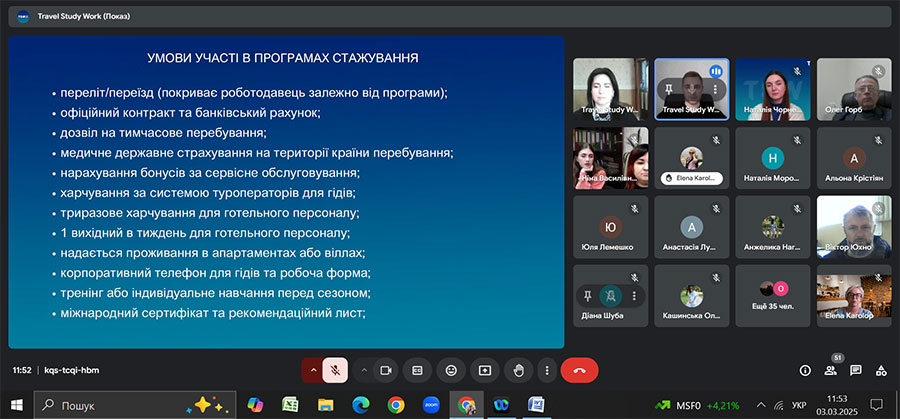Open Copilot from the taskbar
The height and width of the screenshot is (419, 900).
(255, 405)
